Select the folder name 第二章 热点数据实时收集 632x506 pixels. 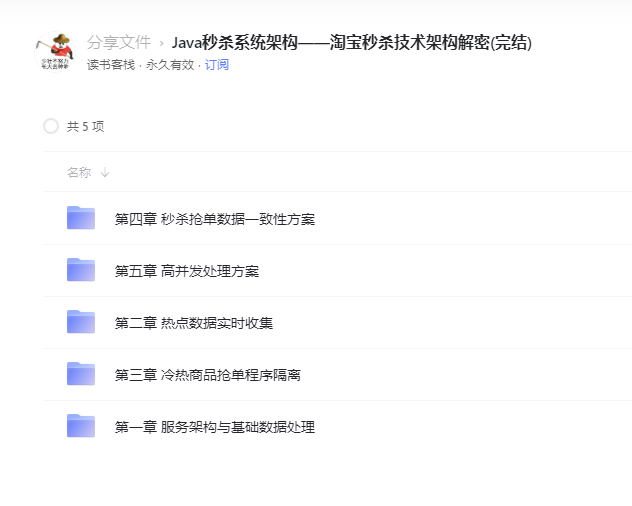pyautogui.click(x=194, y=323)
